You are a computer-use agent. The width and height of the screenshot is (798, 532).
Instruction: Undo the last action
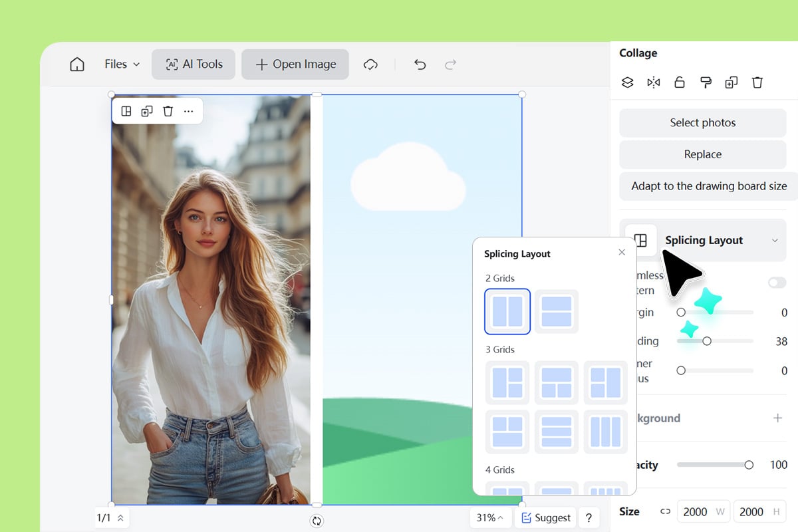(x=420, y=65)
